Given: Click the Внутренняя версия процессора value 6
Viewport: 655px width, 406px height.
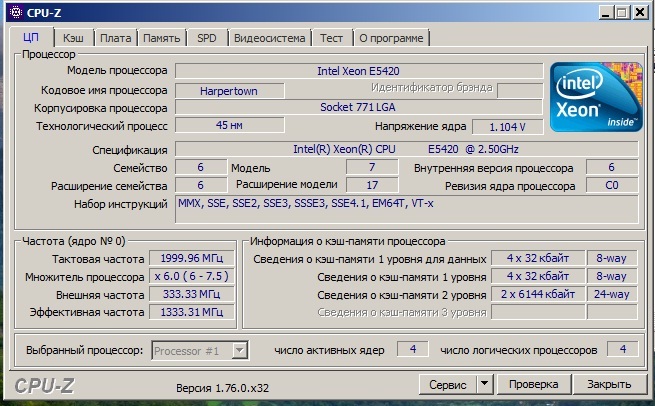Looking at the screenshot, I should point(612,167).
